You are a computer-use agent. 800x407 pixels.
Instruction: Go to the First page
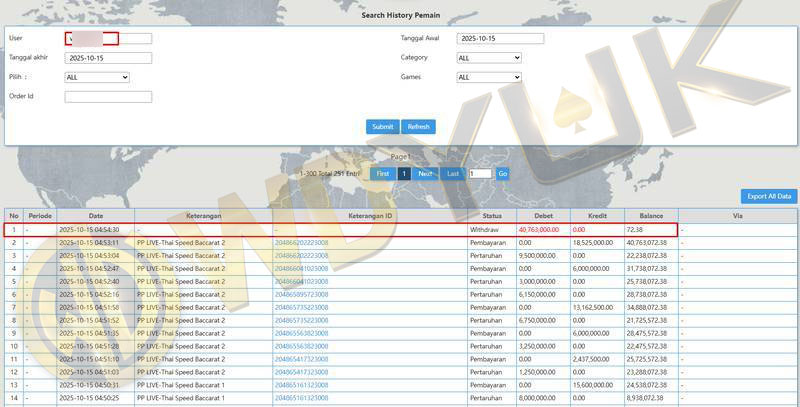click(x=382, y=173)
